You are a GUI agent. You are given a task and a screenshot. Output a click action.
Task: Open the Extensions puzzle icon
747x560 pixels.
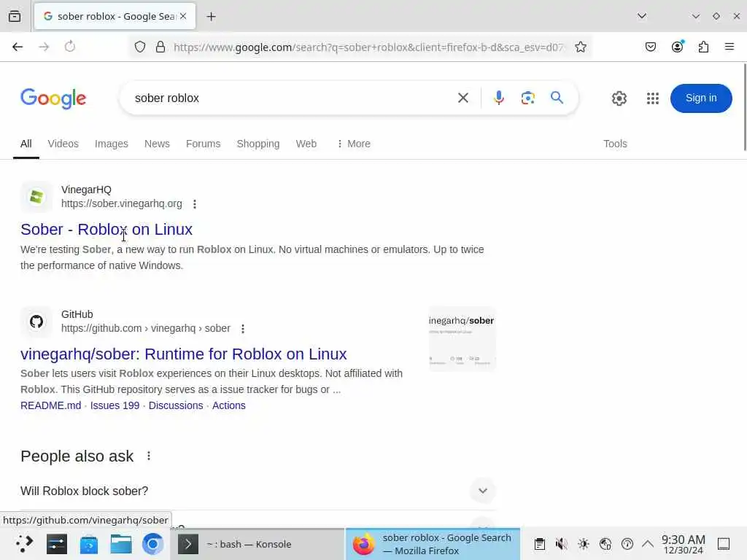pyautogui.click(x=703, y=47)
